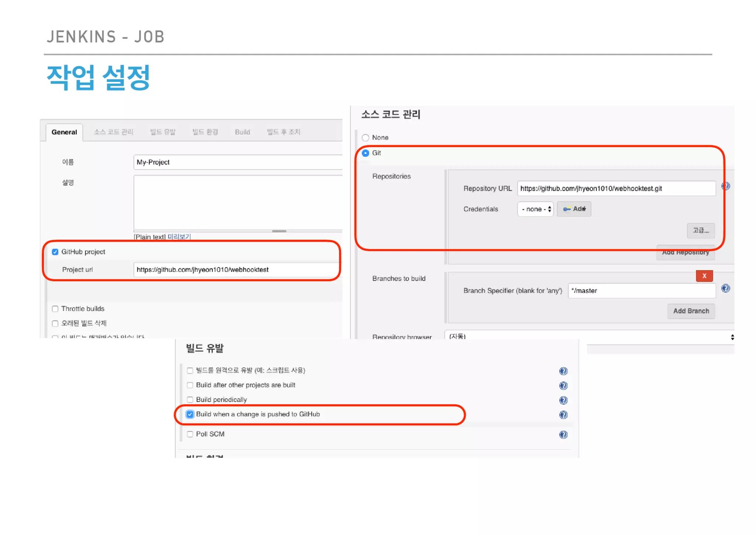Open help for Repository URL field
The width and height of the screenshot is (756, 535).
click(x=725, y=186)
